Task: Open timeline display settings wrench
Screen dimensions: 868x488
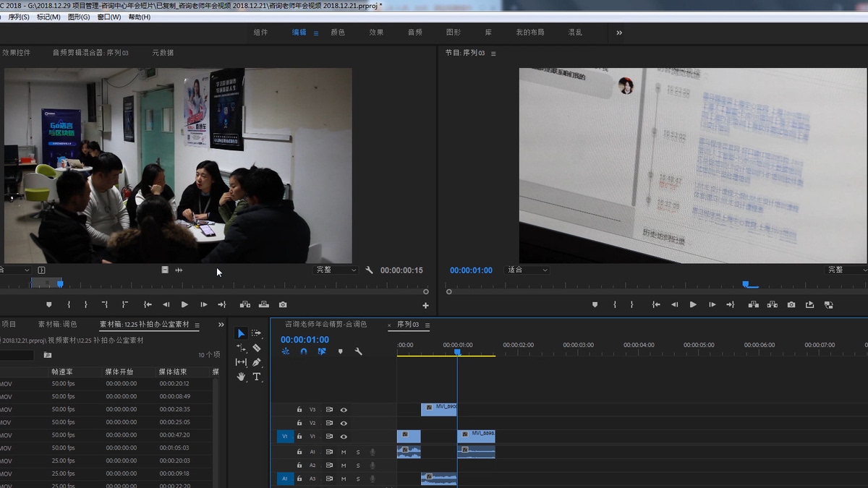Action: [x=358, y=351]
